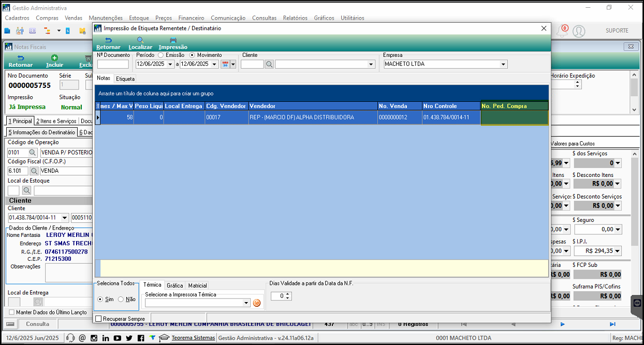Click the SUPORTE button
Image resolution: width=644 pixels, height=345 pixels.
click(x=617, y=31)
